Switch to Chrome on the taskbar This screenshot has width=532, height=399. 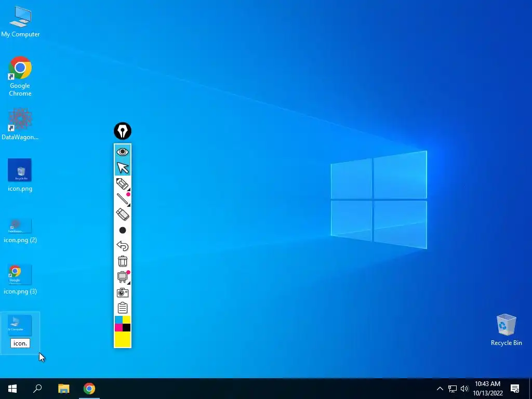pyautogui.click(x=89, y=389)
